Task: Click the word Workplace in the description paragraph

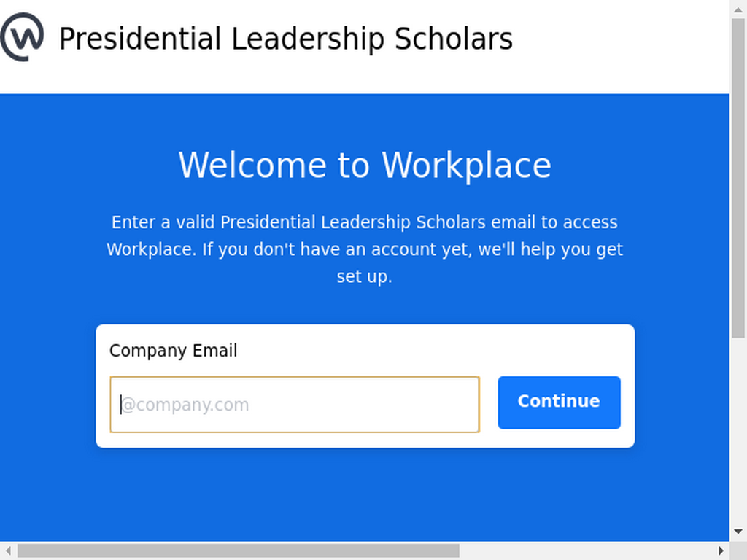Action: coord(150,249)
